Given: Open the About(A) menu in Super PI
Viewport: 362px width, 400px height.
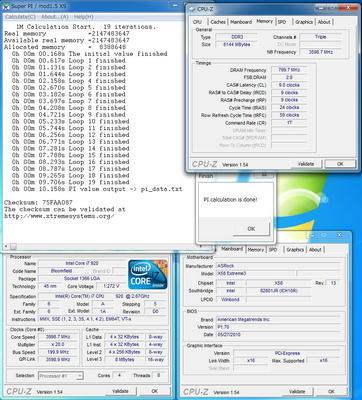Looking at the screenshot, I should [55, 17].
